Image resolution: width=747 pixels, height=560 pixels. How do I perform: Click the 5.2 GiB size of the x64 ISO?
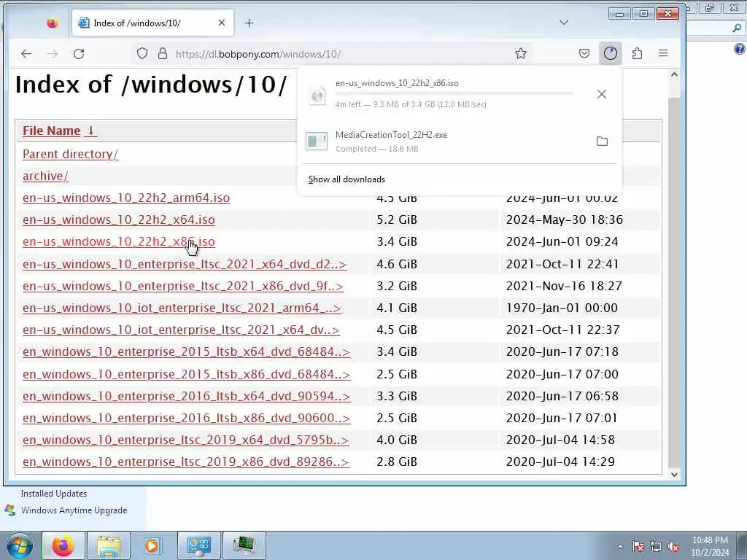point(397,220)
